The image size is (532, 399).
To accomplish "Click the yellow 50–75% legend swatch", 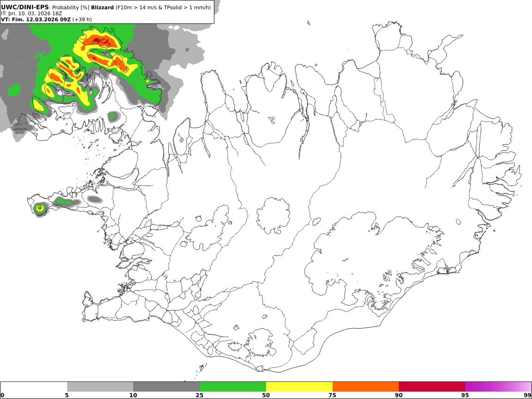I will (x=299, y=387).
